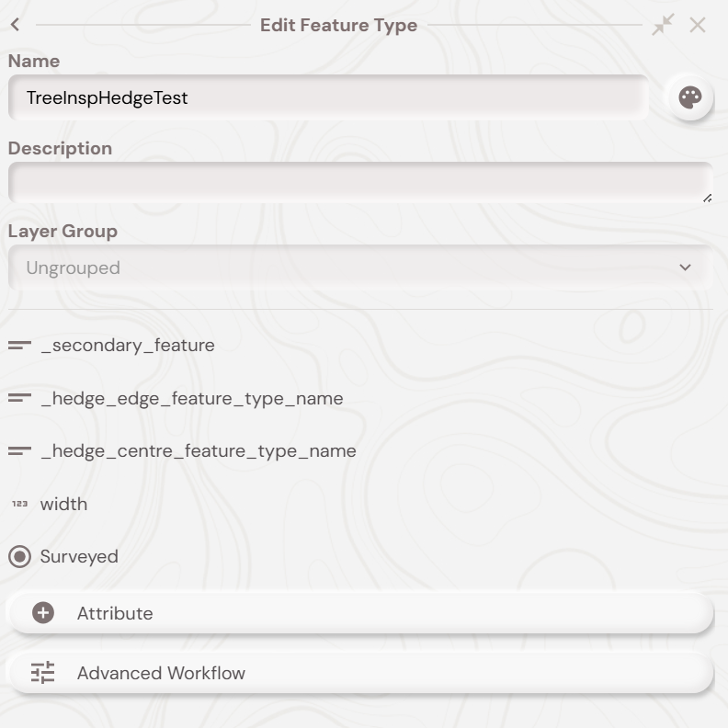Open the _hedge_edge_feature_type_name attribute

pyautogui.click(x=192, y=399)
